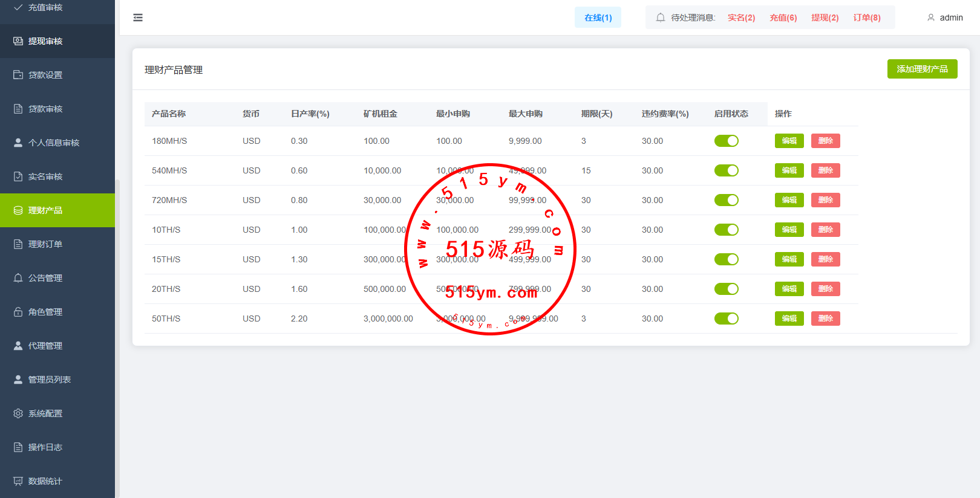This screenshot has width=980, height=498.
Task: Click the notification bell icon
Action: pos(661,18)
